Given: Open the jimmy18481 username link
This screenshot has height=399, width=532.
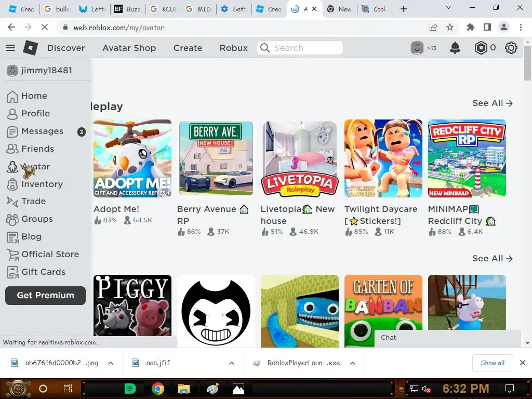Looking at the screenshot, I should tap(46, 70).
